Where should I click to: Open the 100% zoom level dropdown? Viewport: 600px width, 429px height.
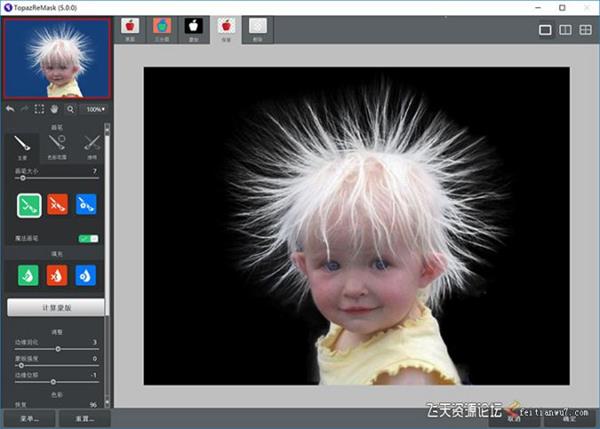point(95,108)
